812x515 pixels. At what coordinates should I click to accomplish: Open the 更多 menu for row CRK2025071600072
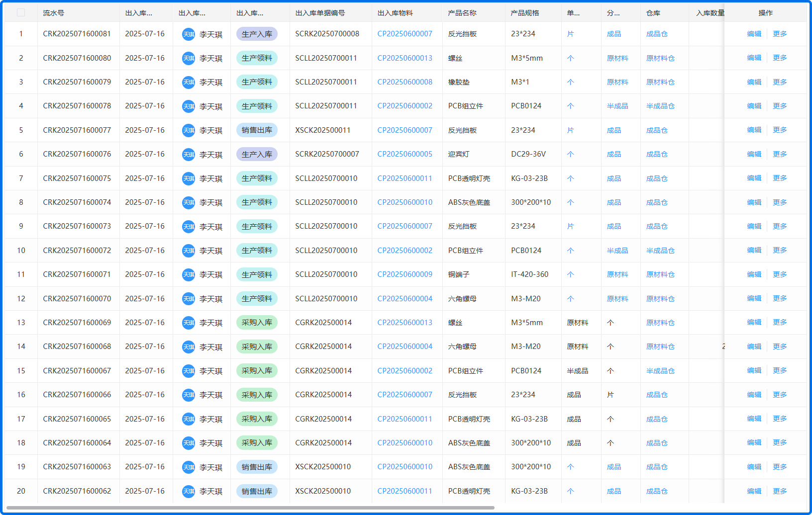780,250
